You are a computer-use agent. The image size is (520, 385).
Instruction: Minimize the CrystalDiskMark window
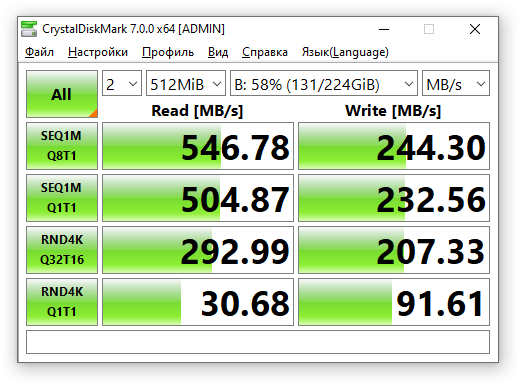[x=384, y=29]
